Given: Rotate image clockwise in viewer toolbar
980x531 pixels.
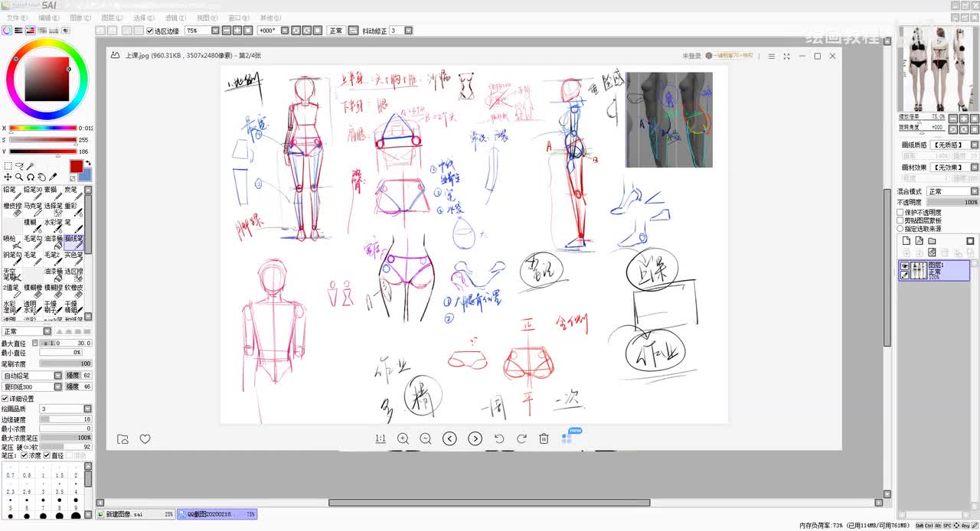Looking at the screenshot, I should tap(521, 438).
